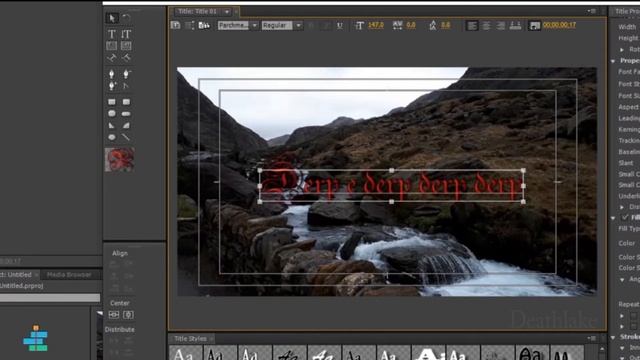The image size is (640, 360).
Task: Open the Title Properties panel tab
Action: click(x=627, y=11)
